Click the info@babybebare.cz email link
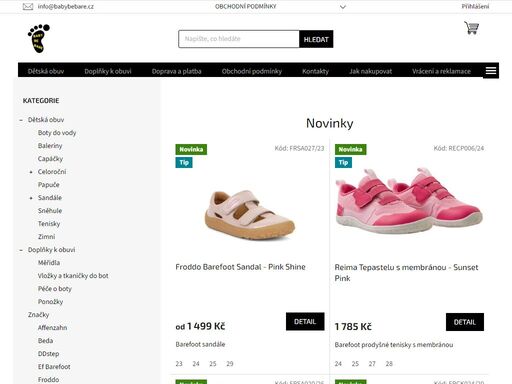Viewport: 512px width, 384px height. [66, 7]
